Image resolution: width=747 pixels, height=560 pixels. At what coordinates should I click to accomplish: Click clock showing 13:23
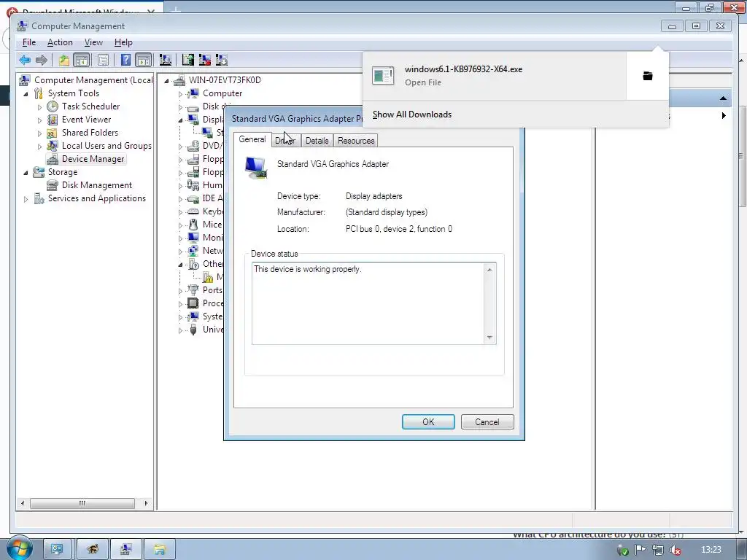pos(711,550)
